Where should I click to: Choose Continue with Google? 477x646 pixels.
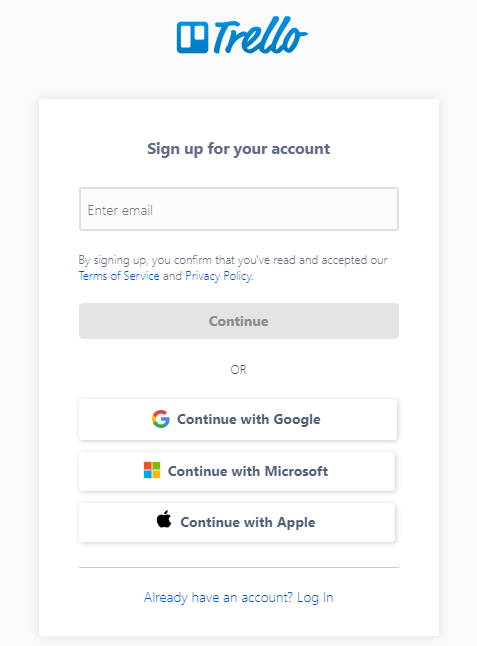pos(238,419)
